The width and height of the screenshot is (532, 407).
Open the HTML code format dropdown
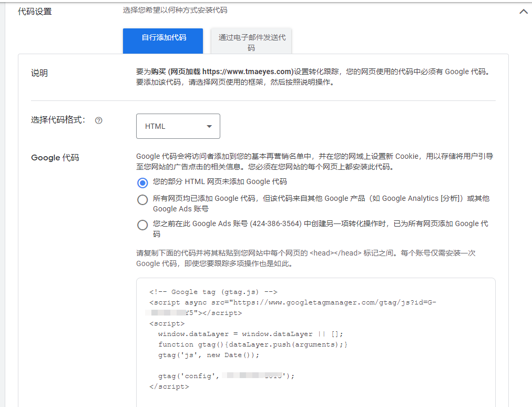(178, 126)
